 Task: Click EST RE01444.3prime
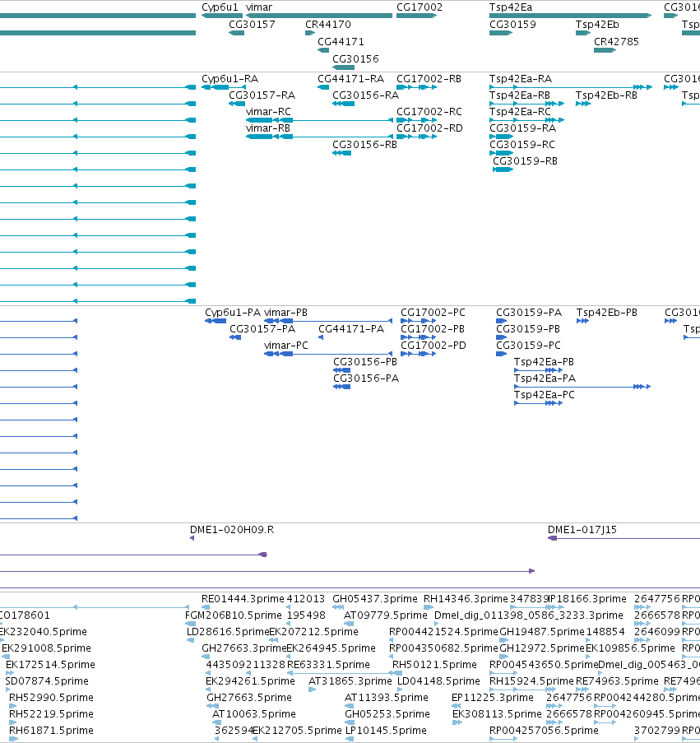(x=243, y=599)
